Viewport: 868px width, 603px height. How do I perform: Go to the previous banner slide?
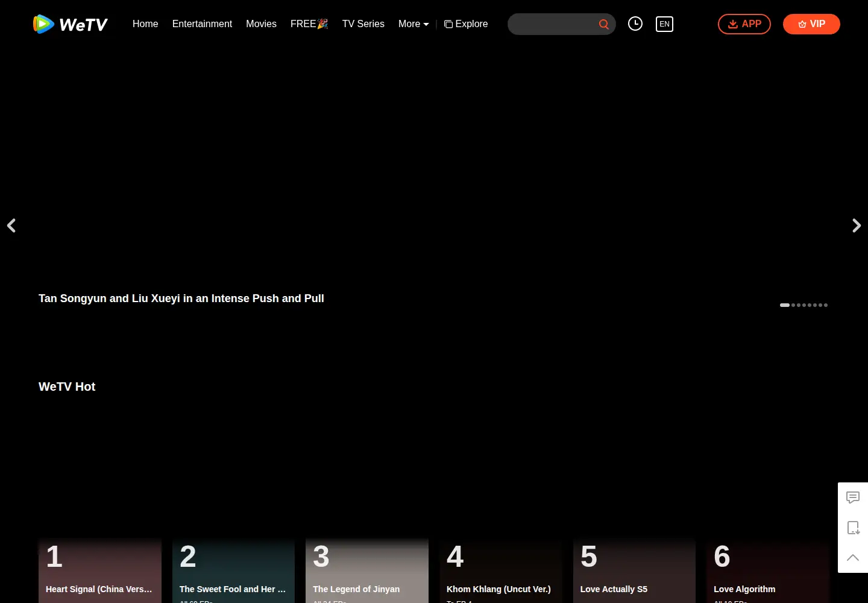tap(11, 226)
